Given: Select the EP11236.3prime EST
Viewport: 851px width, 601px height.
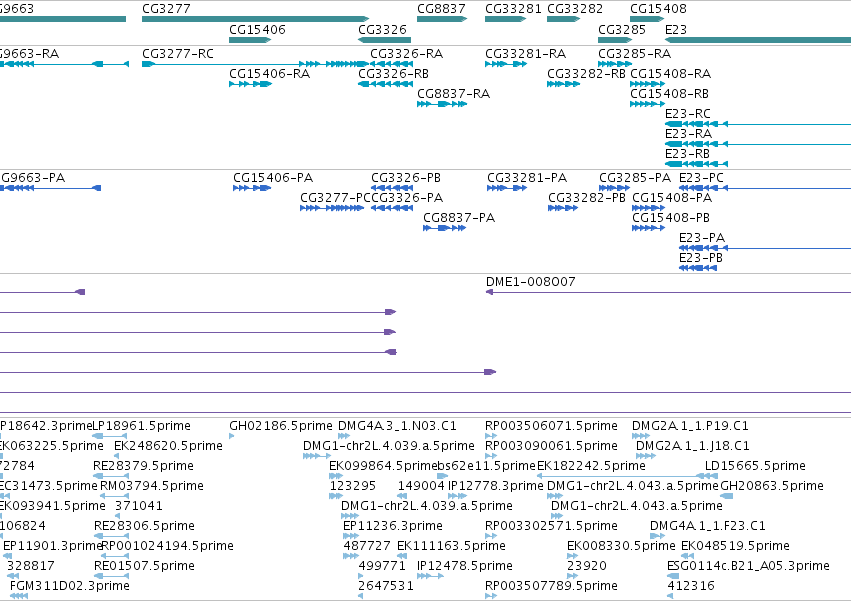Looking at the screenshot, I should [351, 536].
